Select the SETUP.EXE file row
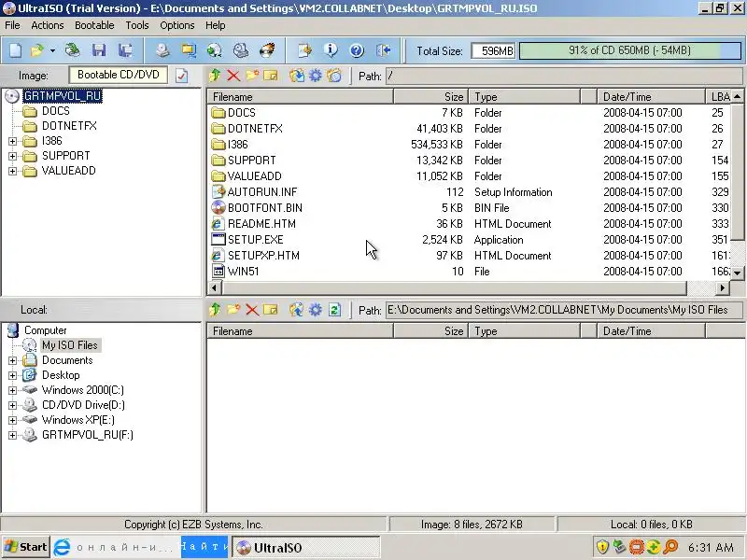The image size is (747, 560). (470, 240)
